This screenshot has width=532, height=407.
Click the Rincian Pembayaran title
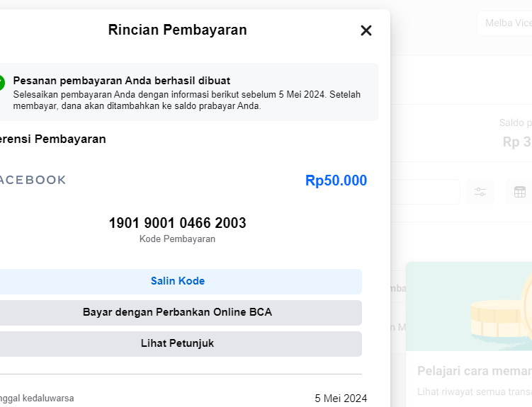(x=177, y=30)
